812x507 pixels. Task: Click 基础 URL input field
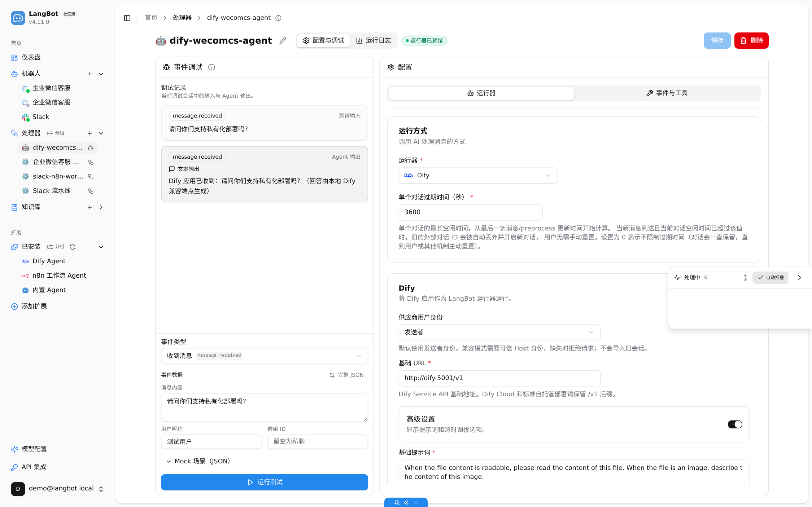point(499,378)
